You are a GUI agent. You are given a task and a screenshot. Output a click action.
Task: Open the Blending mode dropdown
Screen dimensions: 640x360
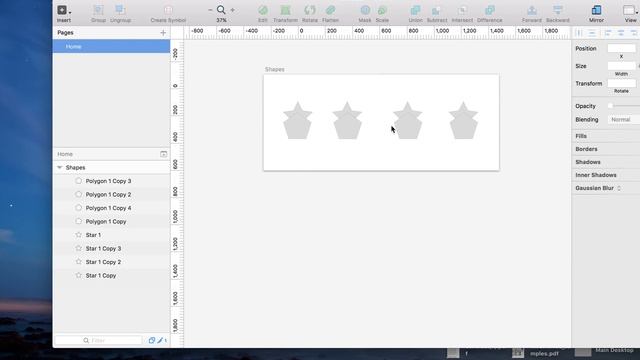[624, 120]
